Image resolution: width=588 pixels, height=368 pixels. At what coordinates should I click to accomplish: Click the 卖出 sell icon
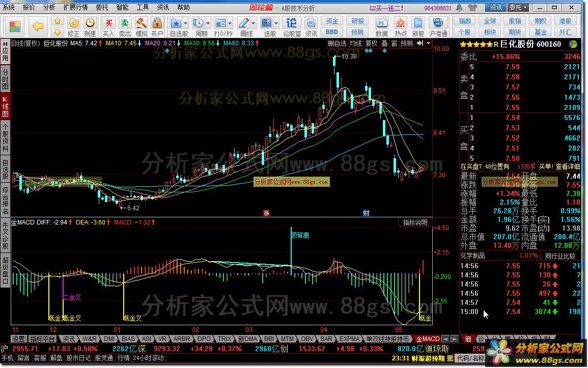point(125,26)
